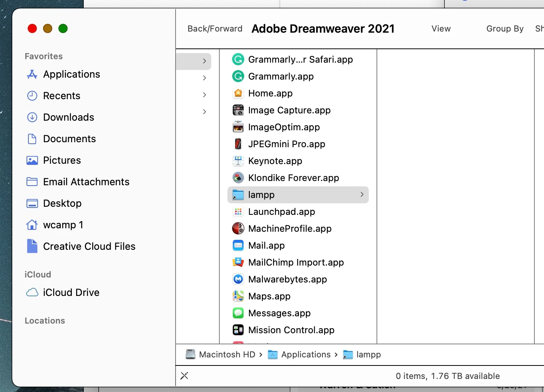Select the Home.app icon
The height and width of the screenshot is (392, 544).
(238, 93)
